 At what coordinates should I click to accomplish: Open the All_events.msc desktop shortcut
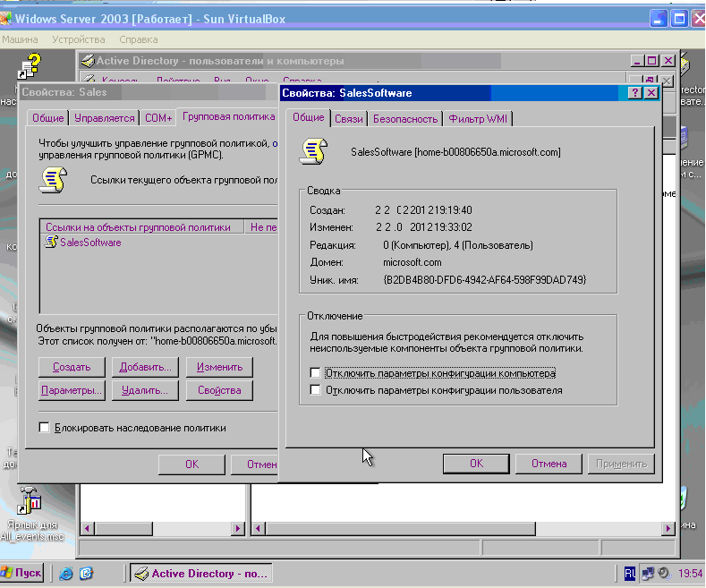pos(31,513)
